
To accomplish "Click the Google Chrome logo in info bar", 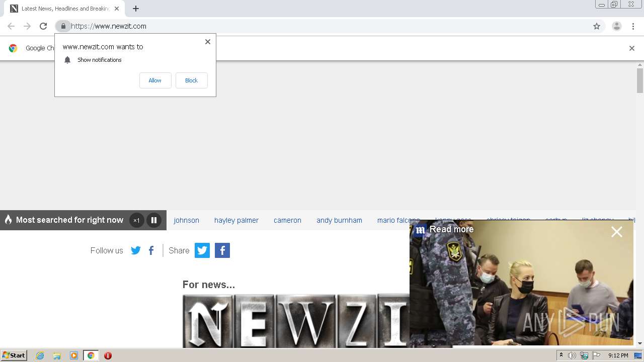I will pos(13,48).
